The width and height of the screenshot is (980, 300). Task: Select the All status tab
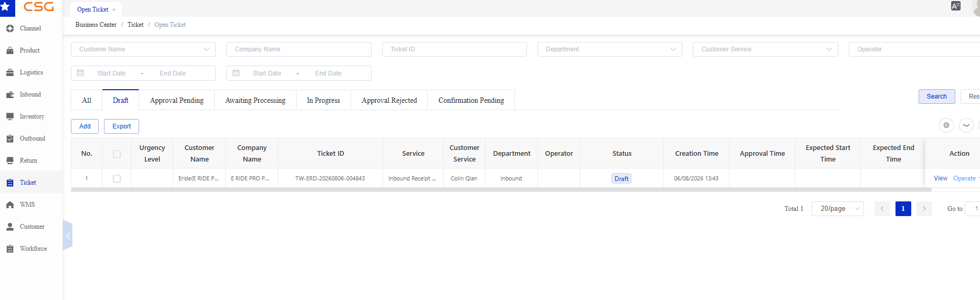(x=87, y=100)
